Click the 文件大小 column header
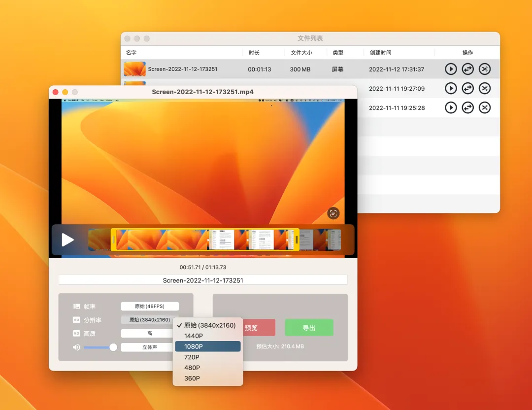Viewport: 532px width, 410px height. click(301, 53)
